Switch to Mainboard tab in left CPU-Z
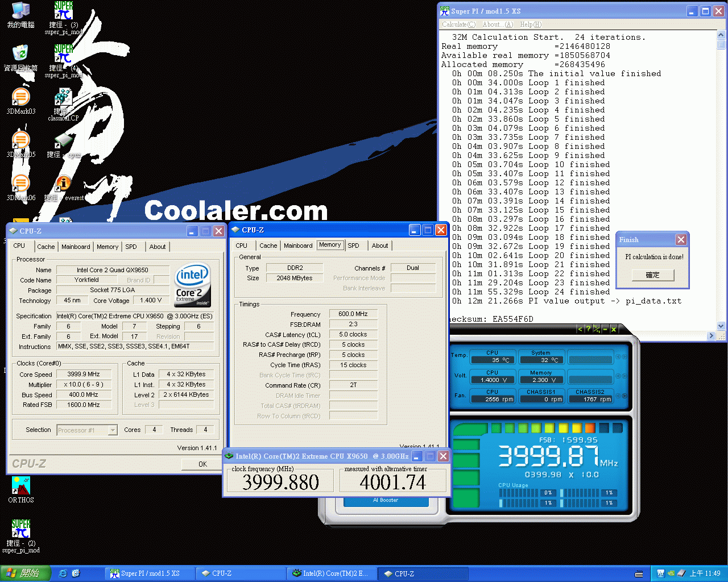This screenshot has width=728, height=582. [76, 247]
